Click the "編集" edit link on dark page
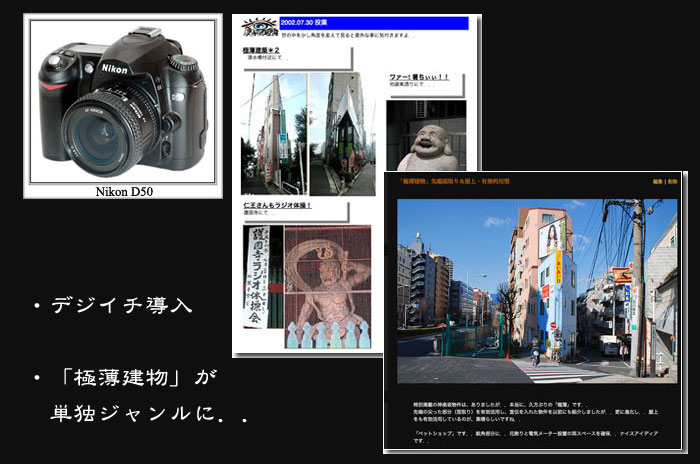Viewport: 700px width, 464px height. 657,182
